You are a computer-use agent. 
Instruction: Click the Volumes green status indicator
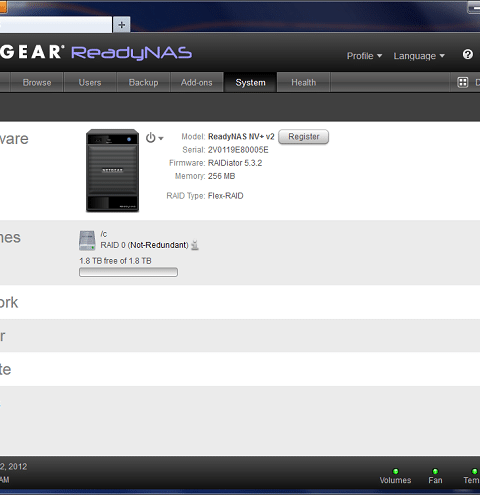(395, 471)
